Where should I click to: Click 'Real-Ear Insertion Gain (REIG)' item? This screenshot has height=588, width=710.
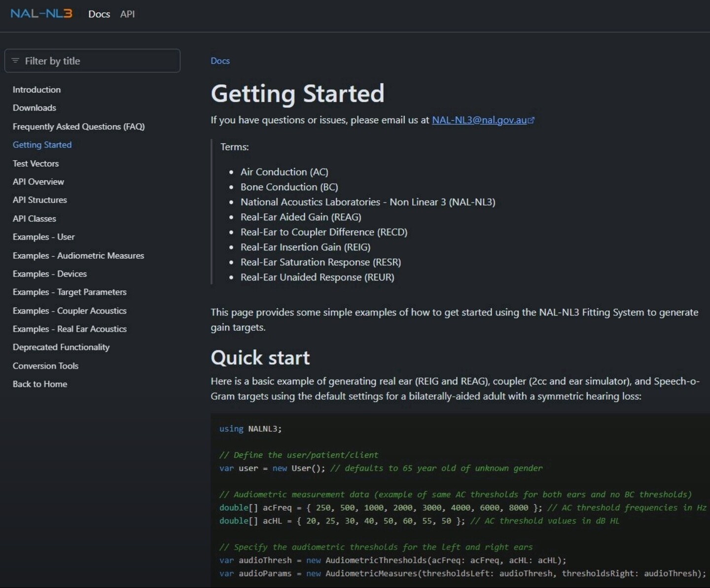coord(306,247)
